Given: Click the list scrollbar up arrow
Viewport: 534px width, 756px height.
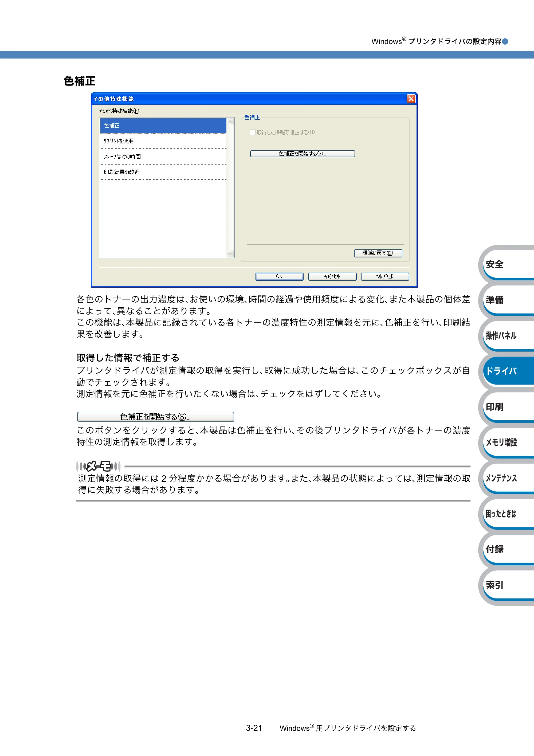Looking at the screenshot, I should 230,122.
